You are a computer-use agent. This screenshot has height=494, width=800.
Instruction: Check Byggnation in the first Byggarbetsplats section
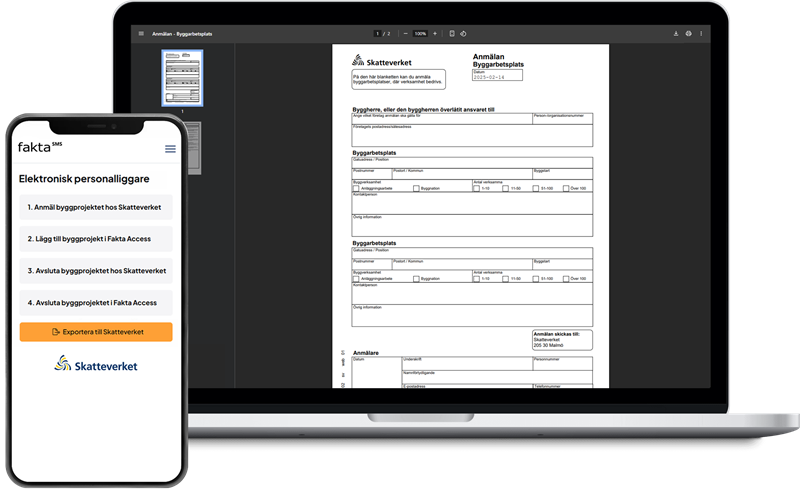coord(416,188)
